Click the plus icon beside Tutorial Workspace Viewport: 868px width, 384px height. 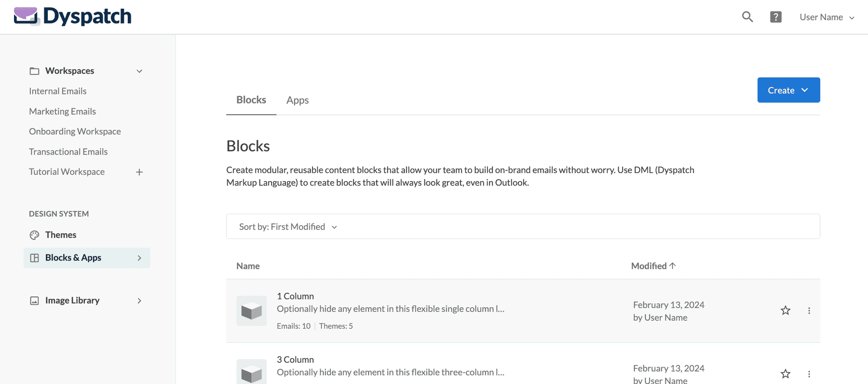click(x=139, y=172)
